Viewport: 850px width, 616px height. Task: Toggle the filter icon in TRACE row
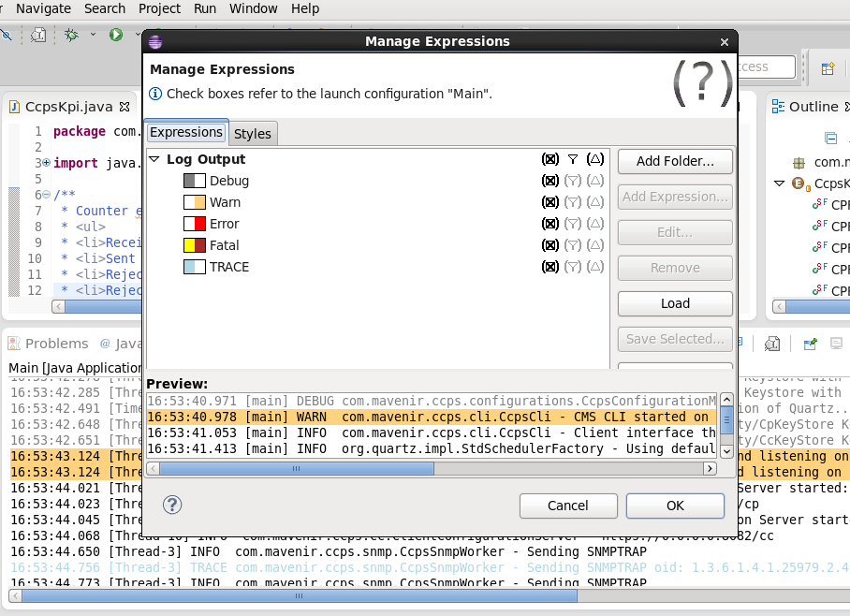coord(573,267)
